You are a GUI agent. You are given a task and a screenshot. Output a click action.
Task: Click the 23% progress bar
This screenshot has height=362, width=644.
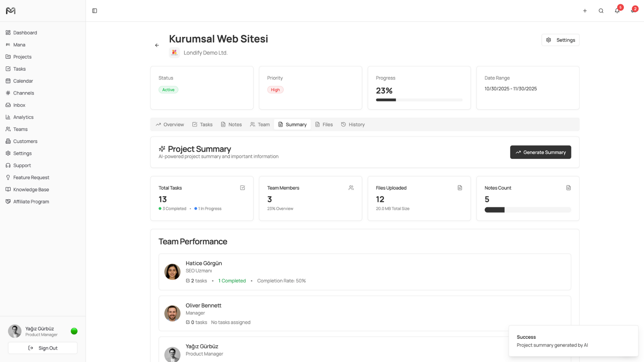419,100
